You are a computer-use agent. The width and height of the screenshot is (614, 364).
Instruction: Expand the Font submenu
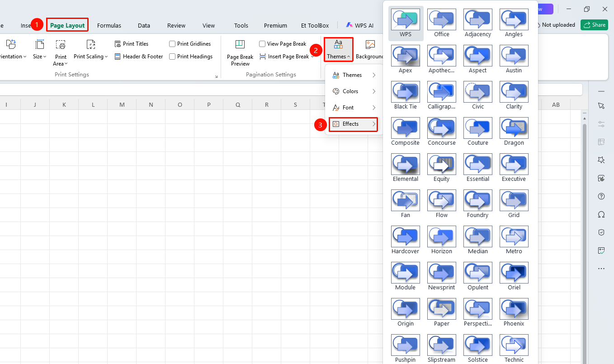coord(354,108)
